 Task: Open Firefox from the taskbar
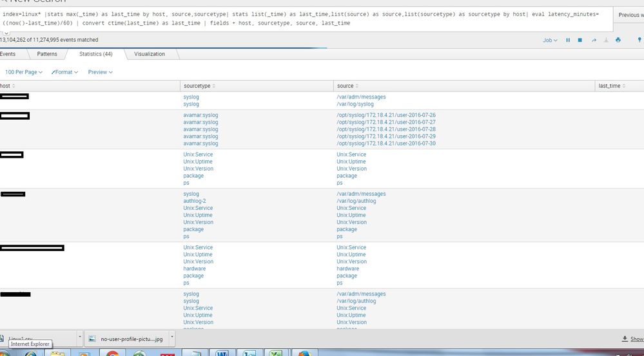[304, 352]
